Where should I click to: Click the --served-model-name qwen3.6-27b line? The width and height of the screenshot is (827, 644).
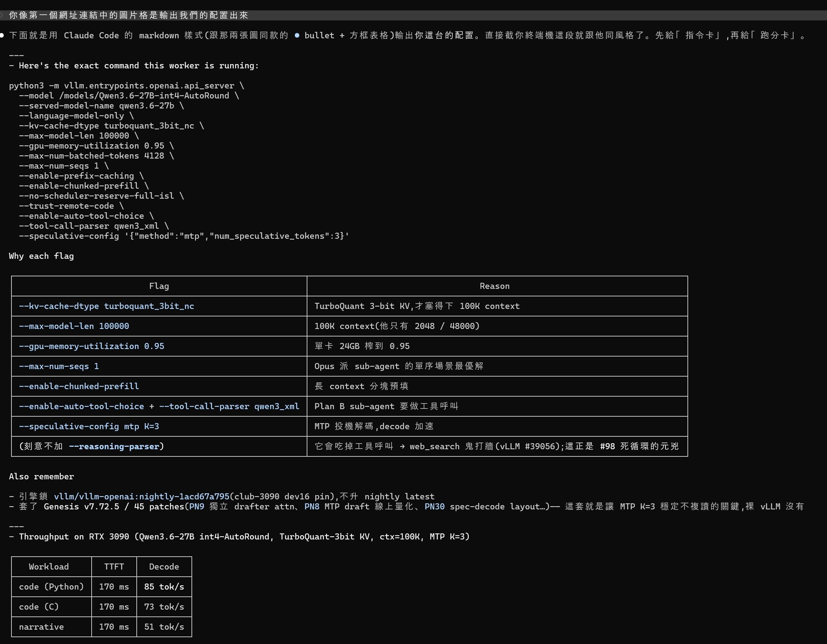(x=102, y=106)
